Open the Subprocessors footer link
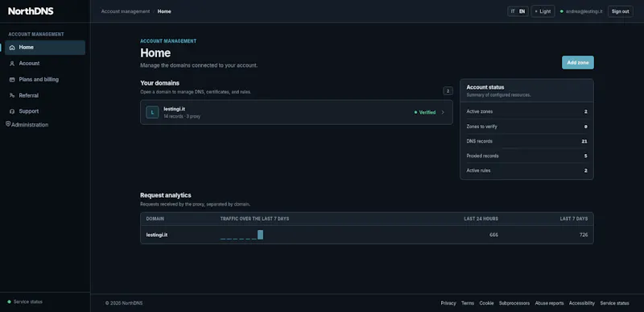Screen dimensions: 644x312 click(514, 303)
